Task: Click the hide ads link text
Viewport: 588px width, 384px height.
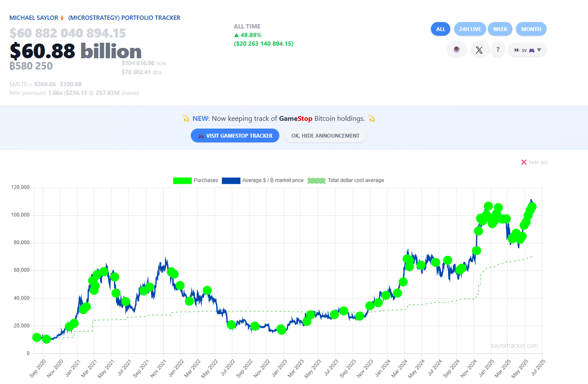Action: click(538, 162)
